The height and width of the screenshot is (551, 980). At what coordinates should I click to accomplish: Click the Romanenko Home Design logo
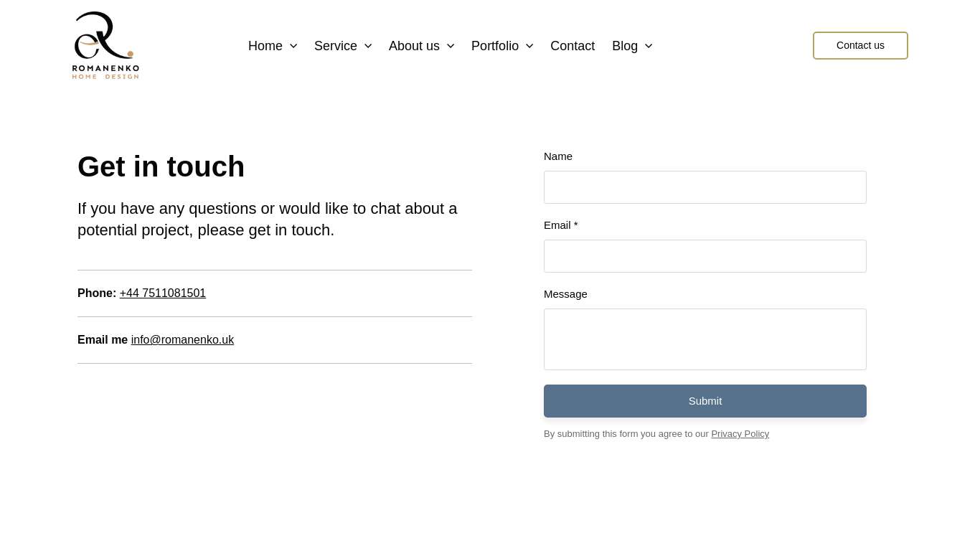105,45
